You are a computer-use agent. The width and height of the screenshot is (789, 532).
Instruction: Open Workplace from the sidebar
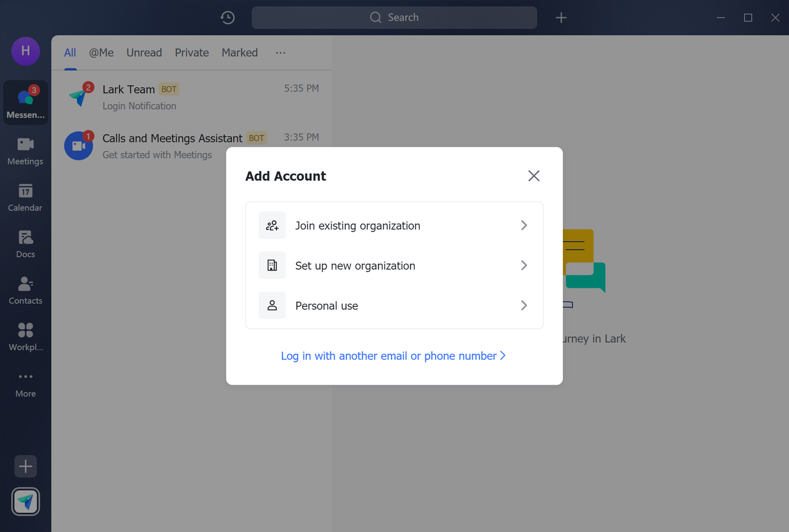[x=25, y=337]
